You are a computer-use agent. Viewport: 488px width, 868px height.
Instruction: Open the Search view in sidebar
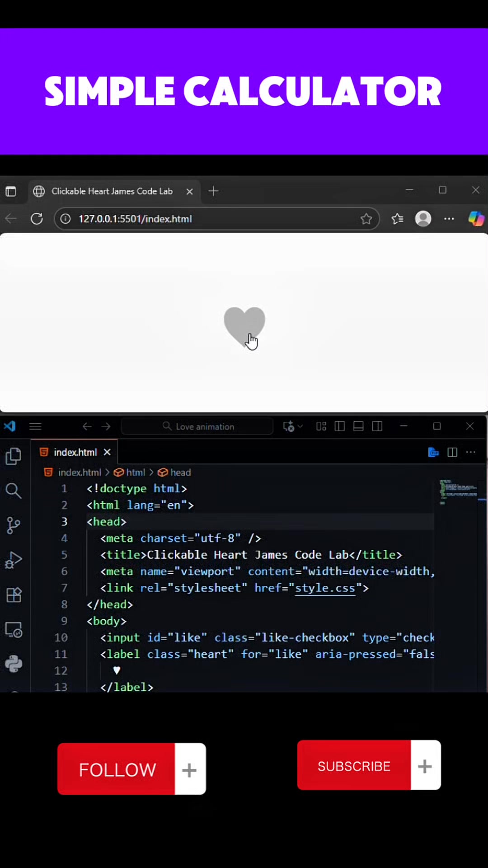click(14, 491)
